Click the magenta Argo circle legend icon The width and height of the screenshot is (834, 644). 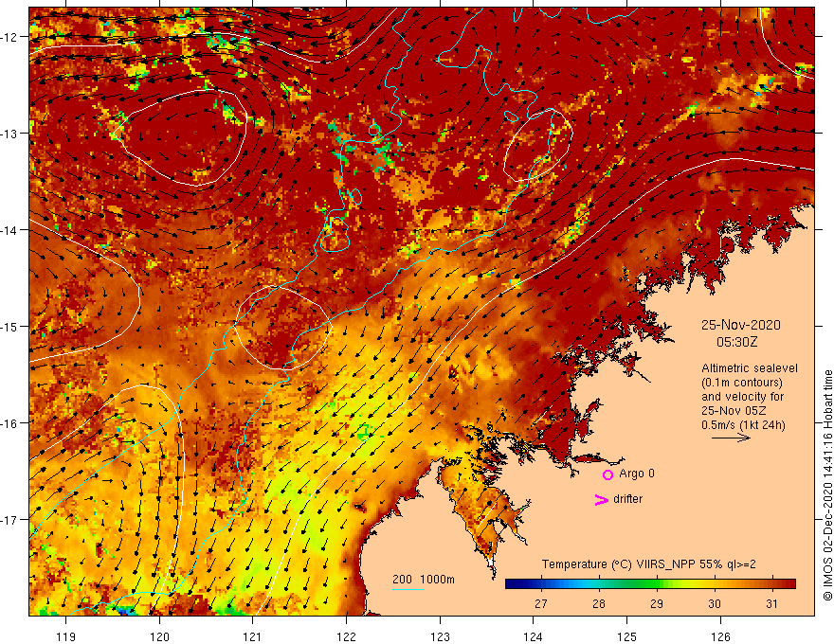click(607, 474)
